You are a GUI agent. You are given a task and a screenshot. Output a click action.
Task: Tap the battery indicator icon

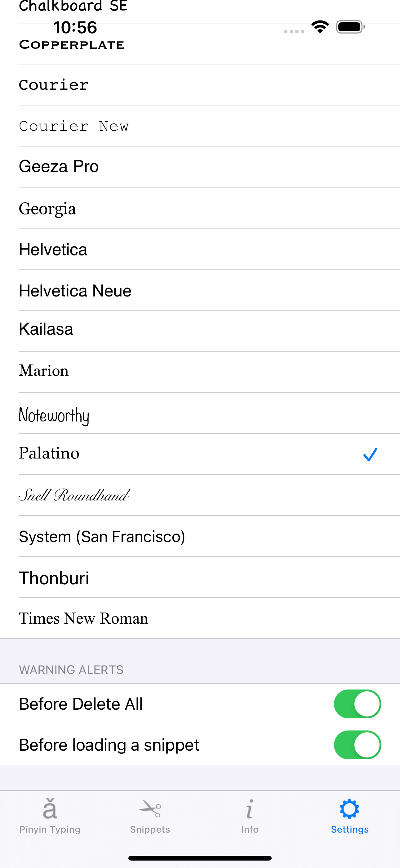350,27
